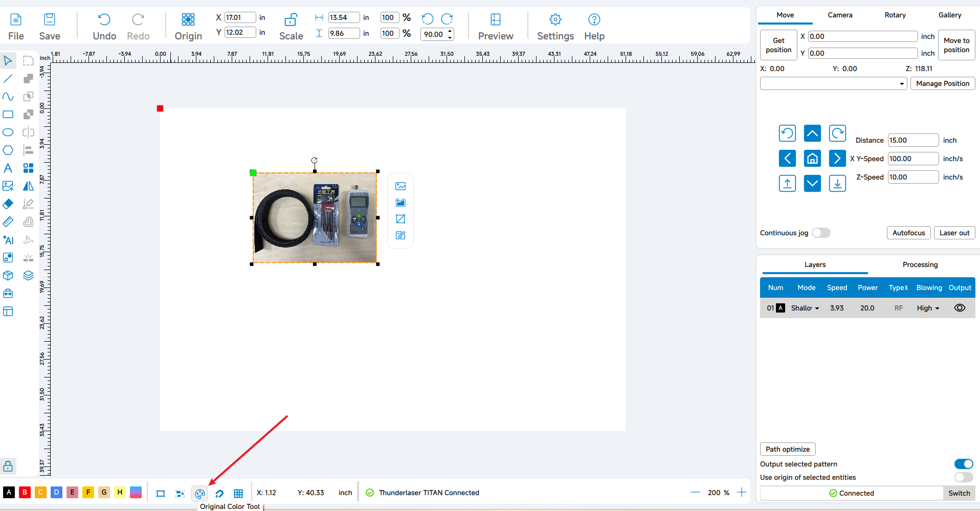The height and width of the screenshot is (511, 980).
Task: Click the X Y-Speed input field
Action: (x=913, y=159)
